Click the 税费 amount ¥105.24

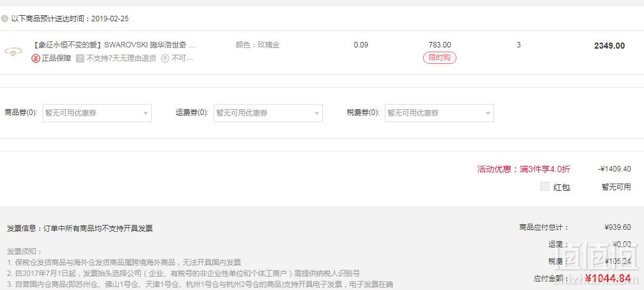(618, 261)
